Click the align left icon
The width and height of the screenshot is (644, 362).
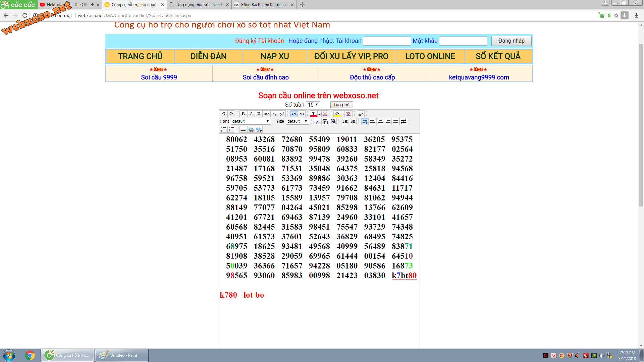pos(373,121)
